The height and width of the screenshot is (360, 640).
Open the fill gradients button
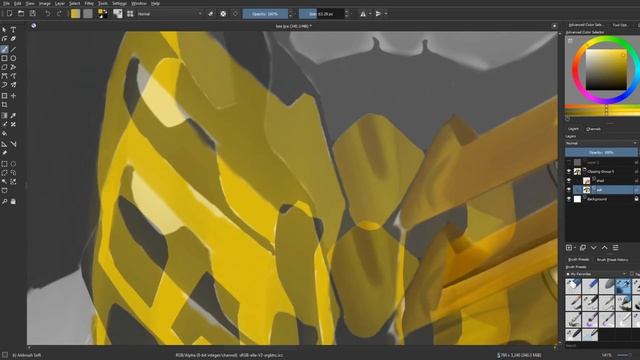[76, 13]
